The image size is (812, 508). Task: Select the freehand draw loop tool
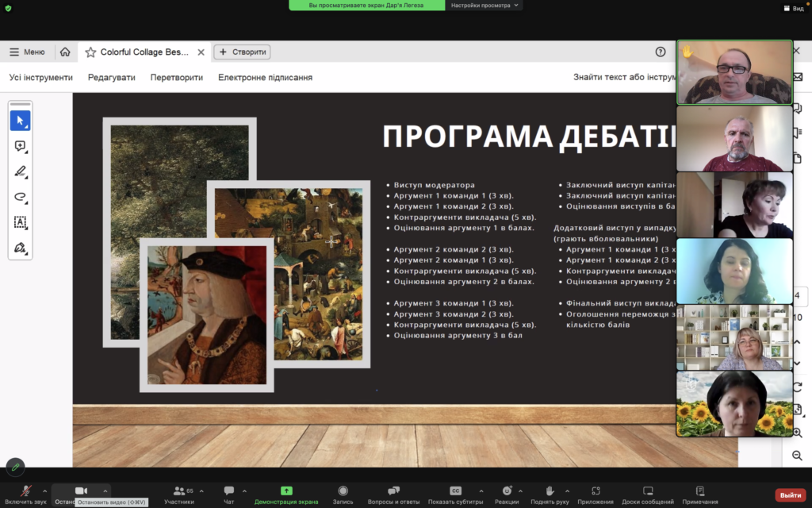(20, 197)
